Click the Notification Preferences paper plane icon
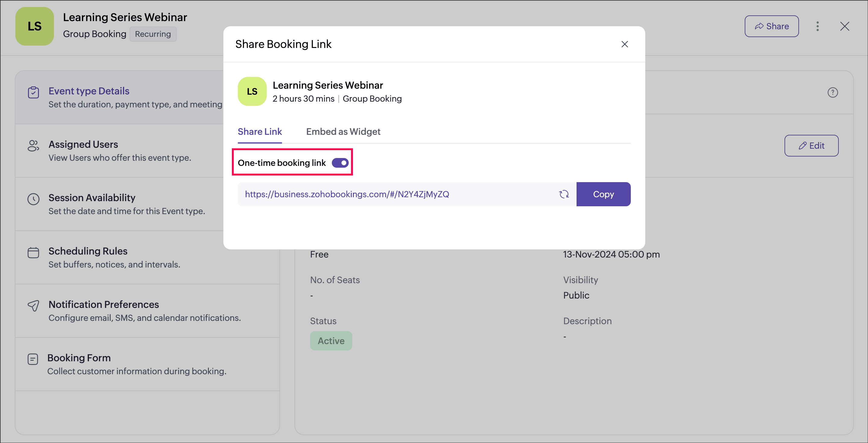Screen dimensions: 868x443 [33, 306]
